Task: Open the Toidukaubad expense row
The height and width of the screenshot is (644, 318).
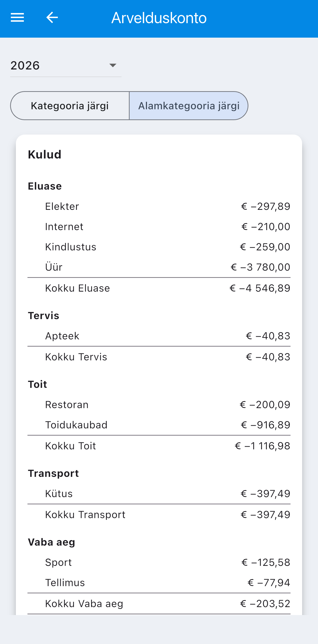Action: 159,425
